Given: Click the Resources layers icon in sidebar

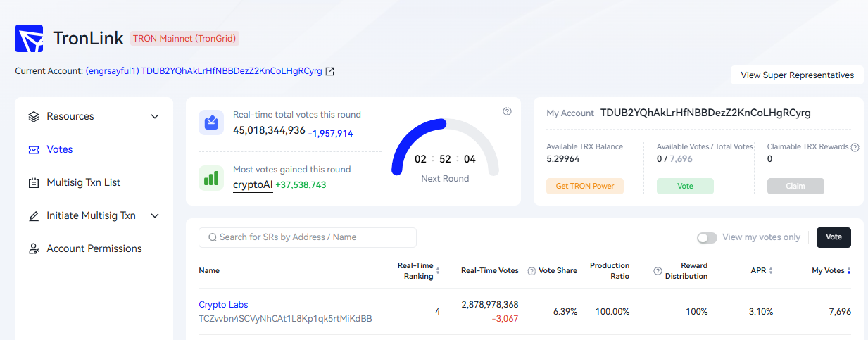Looking at the screenshot, I should tap(34, 117).
